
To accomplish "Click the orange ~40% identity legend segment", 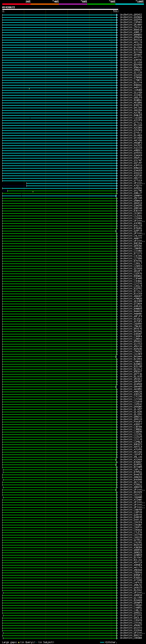I will [x=45, y=4].
